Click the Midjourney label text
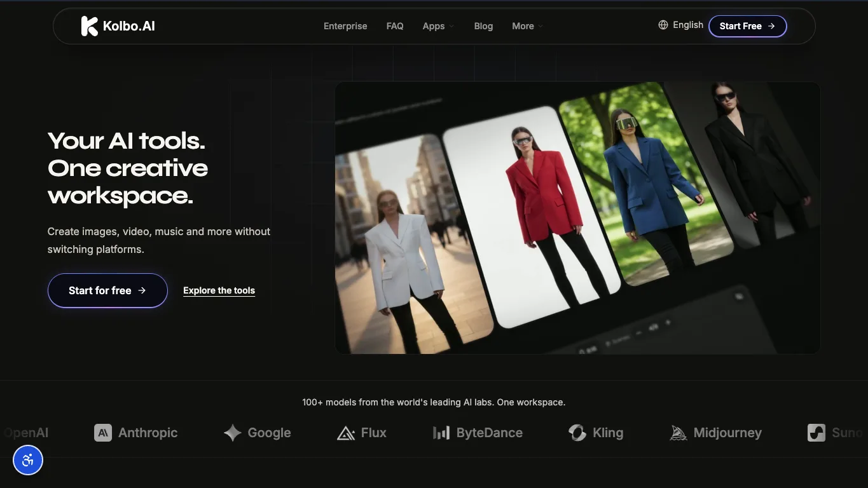 coord(727,433)
